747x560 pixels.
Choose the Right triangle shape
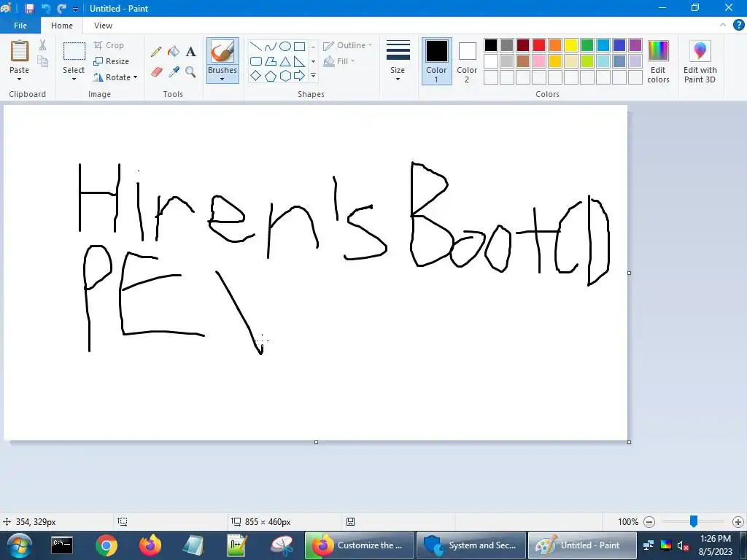pos(299,61)
